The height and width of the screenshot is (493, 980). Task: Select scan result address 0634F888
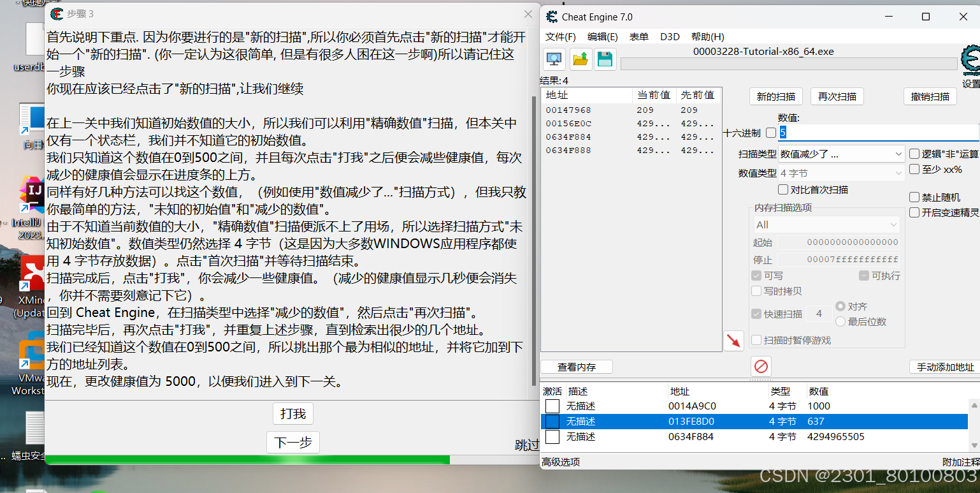568,151
